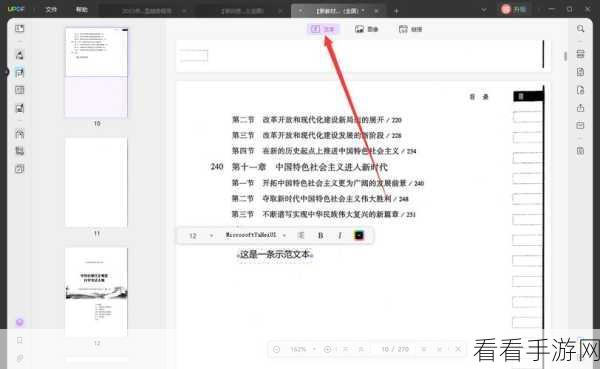Open the 162% zoom level dropdown
Viewport: 600px width, 369px height.
(303, 349)
